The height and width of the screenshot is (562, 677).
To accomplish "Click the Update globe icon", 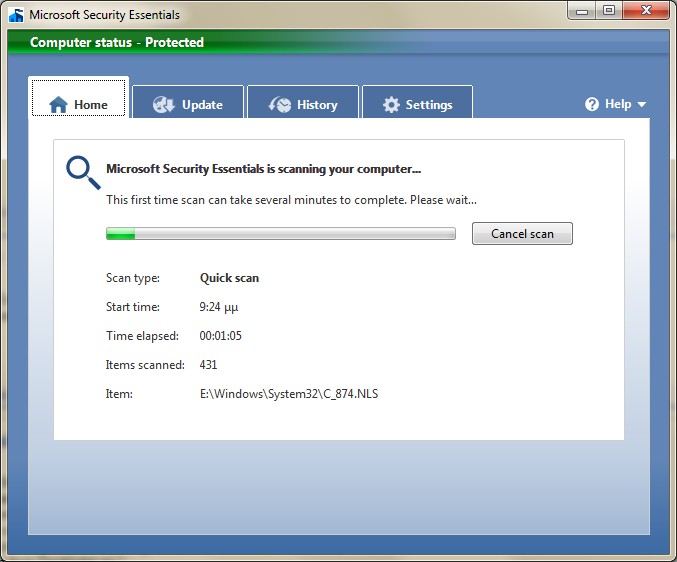I will point(164,104).
